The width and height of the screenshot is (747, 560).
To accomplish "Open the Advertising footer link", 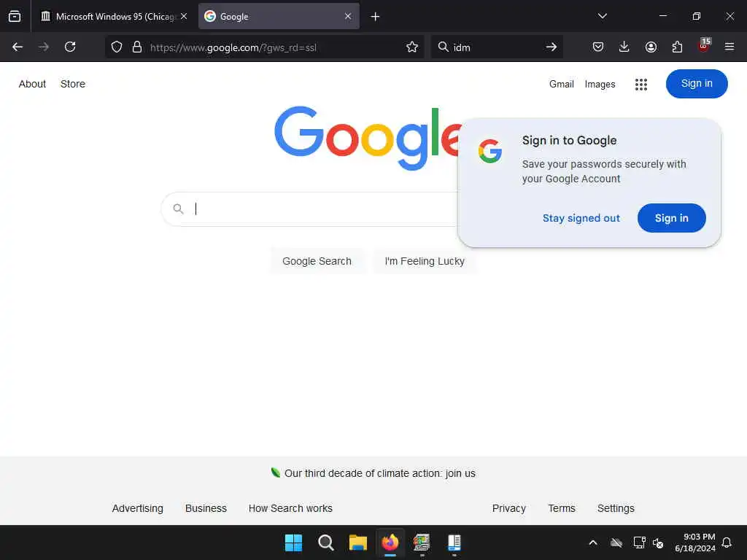I will (138, 508).
